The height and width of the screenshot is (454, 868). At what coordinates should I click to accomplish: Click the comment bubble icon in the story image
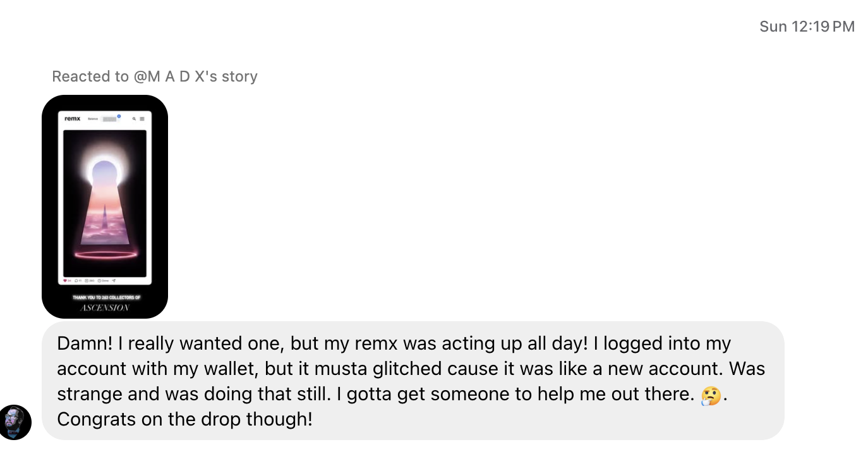click(76, 280)
